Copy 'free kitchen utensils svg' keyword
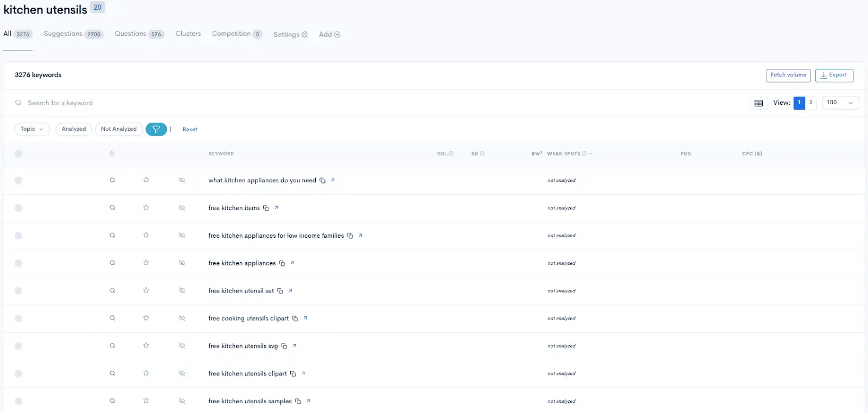This screenshot has height=413, width=868. tap(284, 346)
